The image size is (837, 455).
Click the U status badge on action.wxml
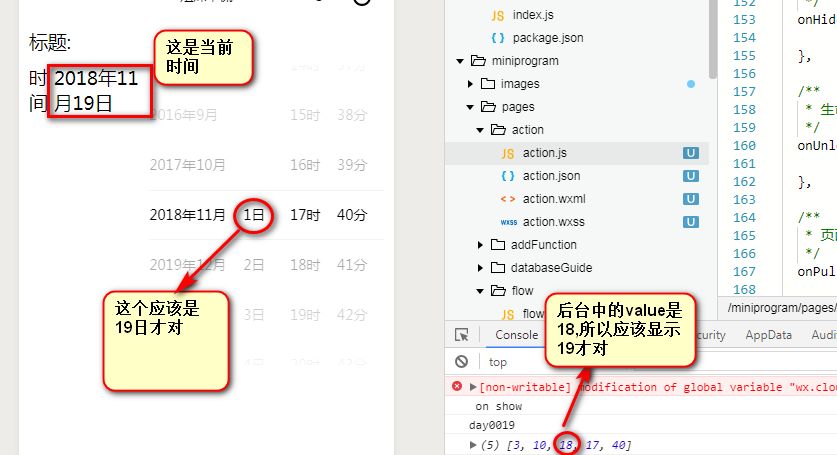(691, 199)
